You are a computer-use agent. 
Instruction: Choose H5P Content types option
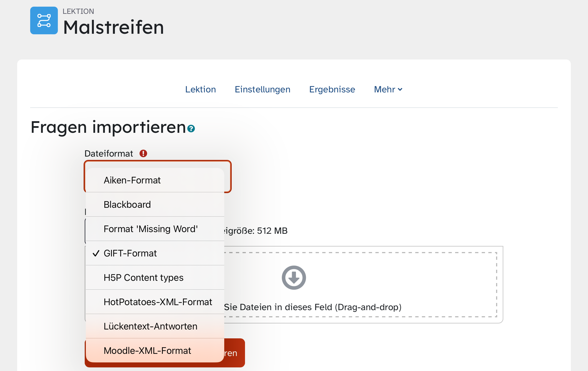pyautogui.click(x=143, y=278)
